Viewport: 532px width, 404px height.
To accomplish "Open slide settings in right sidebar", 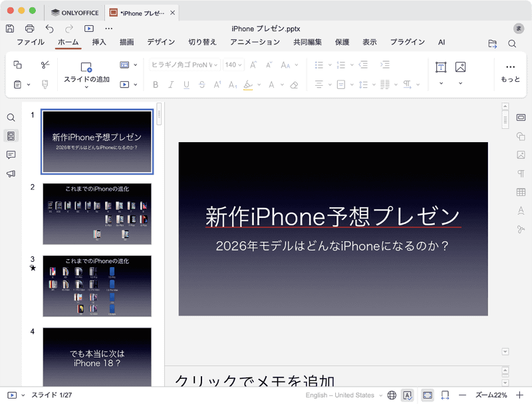I will (521, 118).
